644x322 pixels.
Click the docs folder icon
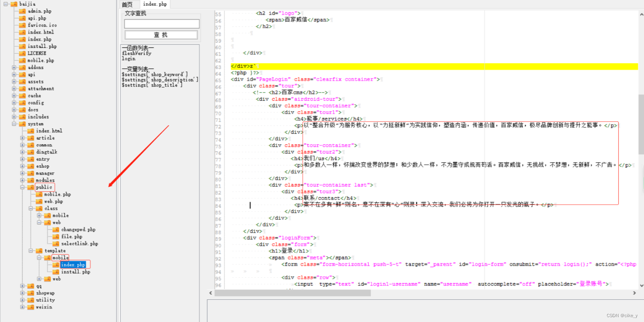[x=22, y=109]
